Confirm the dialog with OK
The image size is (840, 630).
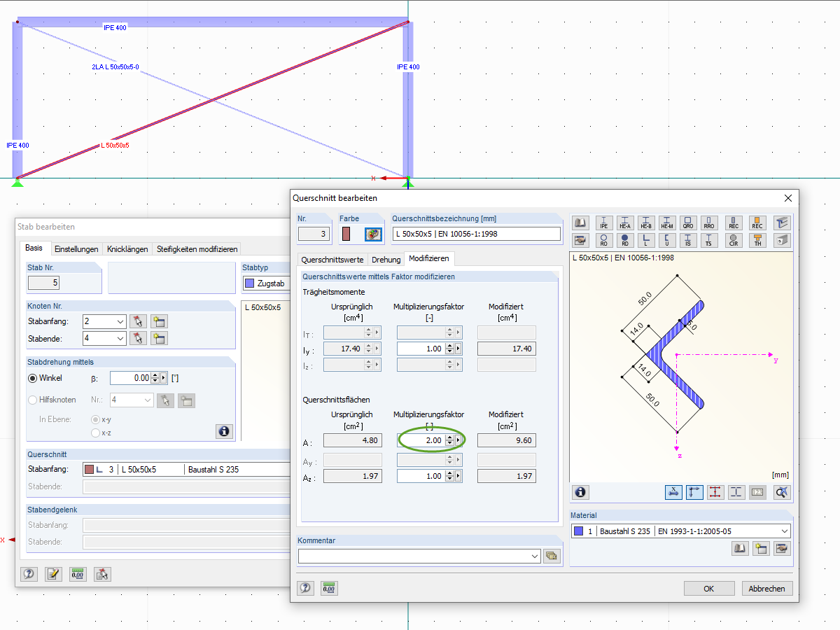coord(709,588)
